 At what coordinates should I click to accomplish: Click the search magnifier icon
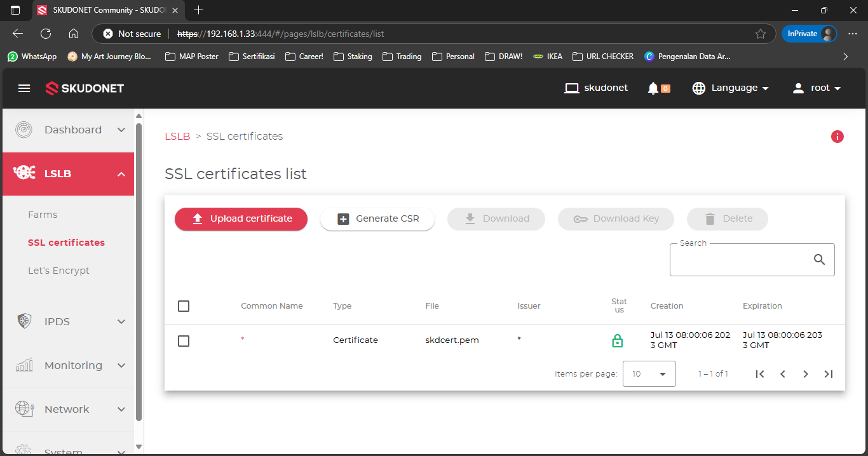pos(819,259)
